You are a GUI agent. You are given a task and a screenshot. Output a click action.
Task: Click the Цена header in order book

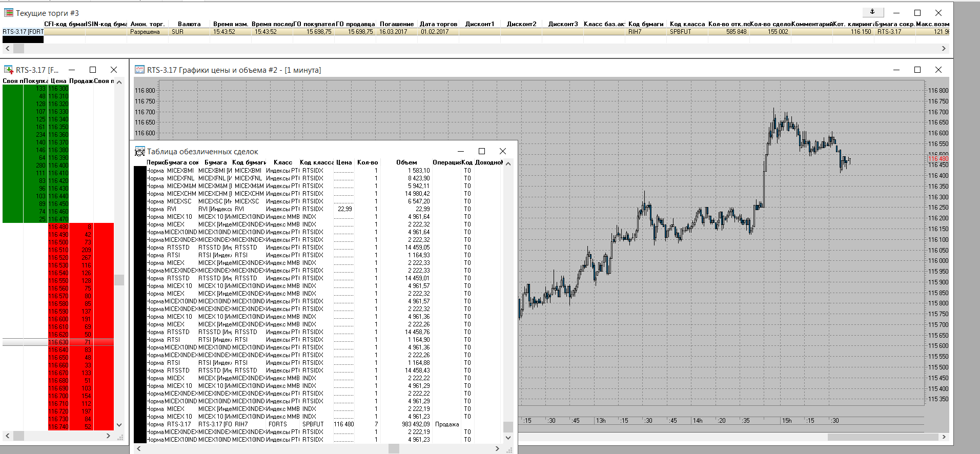click(x=58, y=81)
